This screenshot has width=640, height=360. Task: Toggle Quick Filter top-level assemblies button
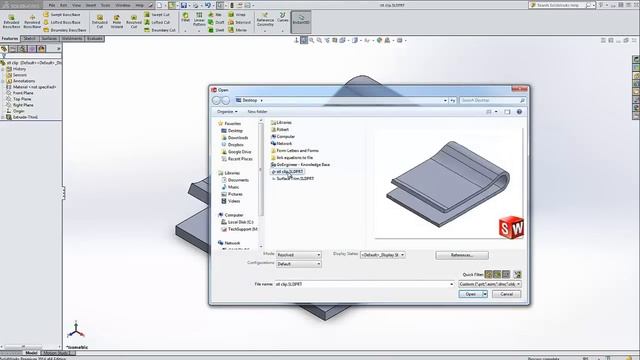tap(517, 274)
